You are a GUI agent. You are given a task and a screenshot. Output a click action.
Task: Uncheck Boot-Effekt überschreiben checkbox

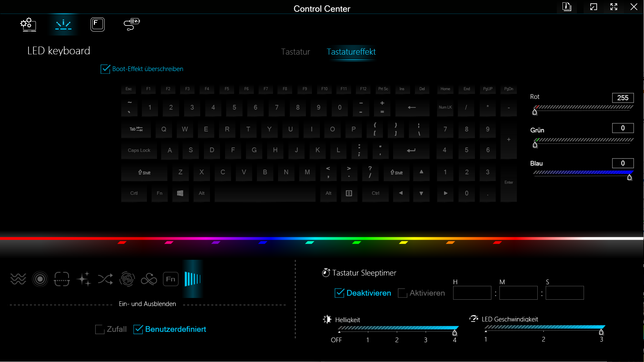tap(105, 69)
